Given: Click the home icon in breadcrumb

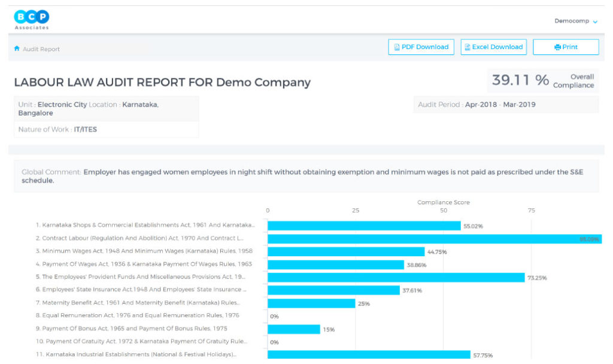Looking at the screenshot, I should click(17, 48).
